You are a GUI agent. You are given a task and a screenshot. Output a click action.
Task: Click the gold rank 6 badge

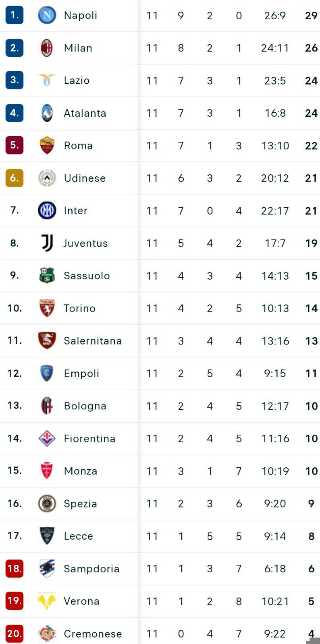click(15, 178)
